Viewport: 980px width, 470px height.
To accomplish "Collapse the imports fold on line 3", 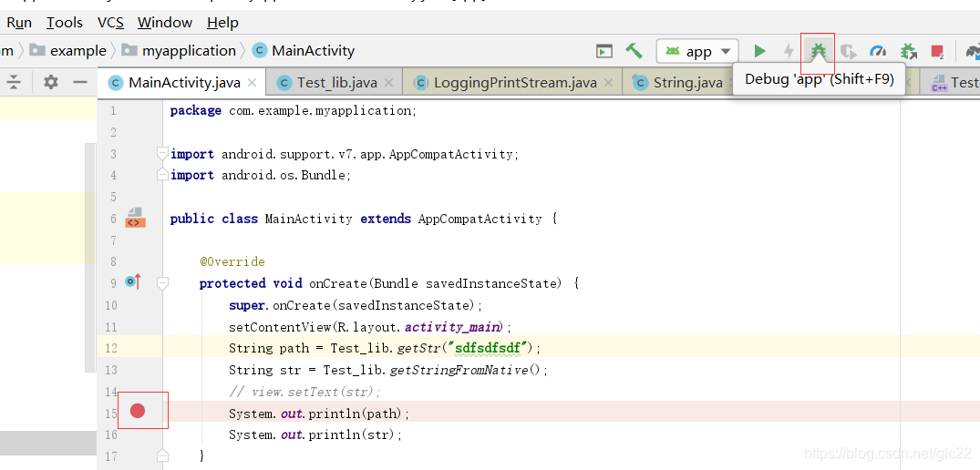I will (162, 154).
